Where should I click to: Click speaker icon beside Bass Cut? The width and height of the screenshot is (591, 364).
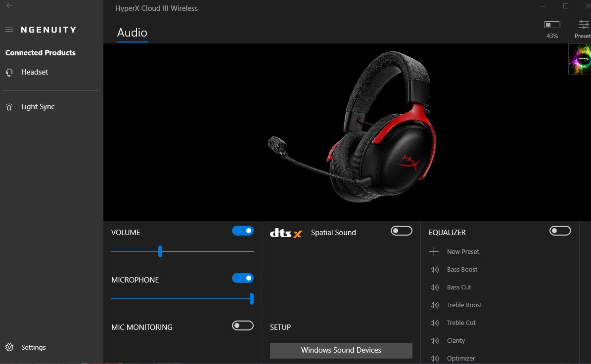(435, 287)
